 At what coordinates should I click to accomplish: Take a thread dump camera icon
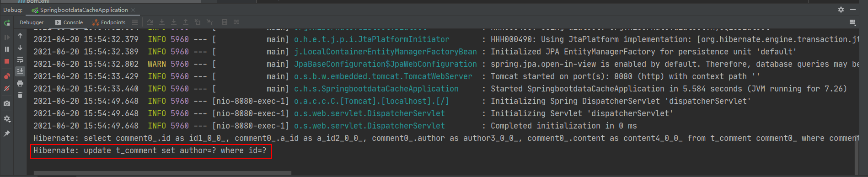pyautogui.click(x=7, y=104)
